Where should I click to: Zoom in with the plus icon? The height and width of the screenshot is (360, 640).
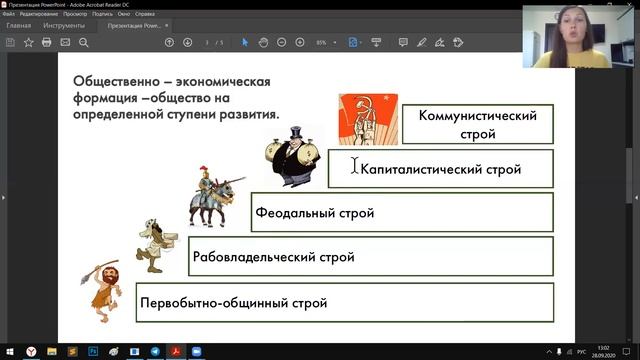point(300,42)
